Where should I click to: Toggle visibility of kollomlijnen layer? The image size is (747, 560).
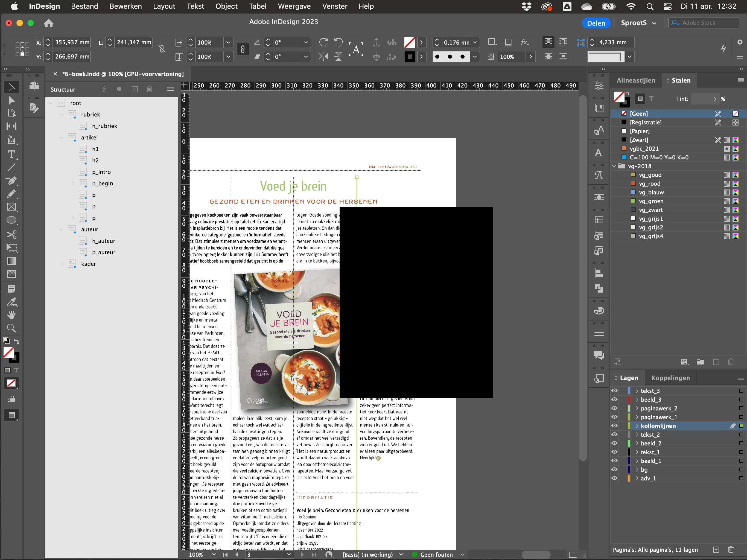point(614,426)
